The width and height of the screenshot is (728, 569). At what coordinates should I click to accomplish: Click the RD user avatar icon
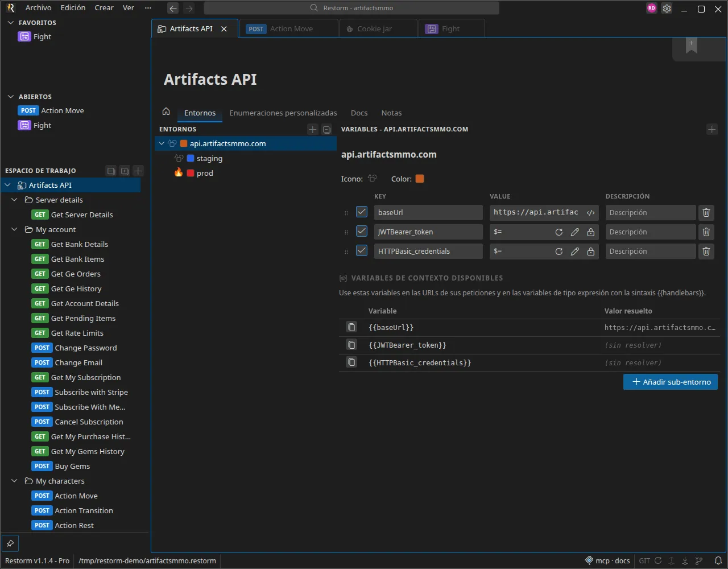(x=652, y=9)
